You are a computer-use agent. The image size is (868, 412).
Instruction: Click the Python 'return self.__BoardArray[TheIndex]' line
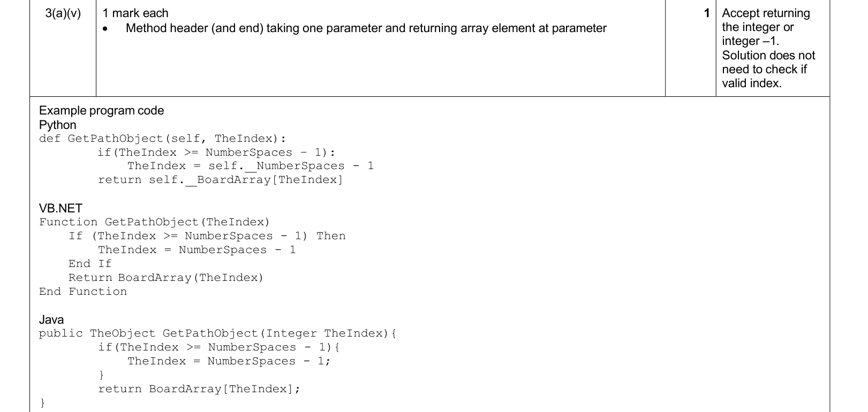tap(221, 180)
